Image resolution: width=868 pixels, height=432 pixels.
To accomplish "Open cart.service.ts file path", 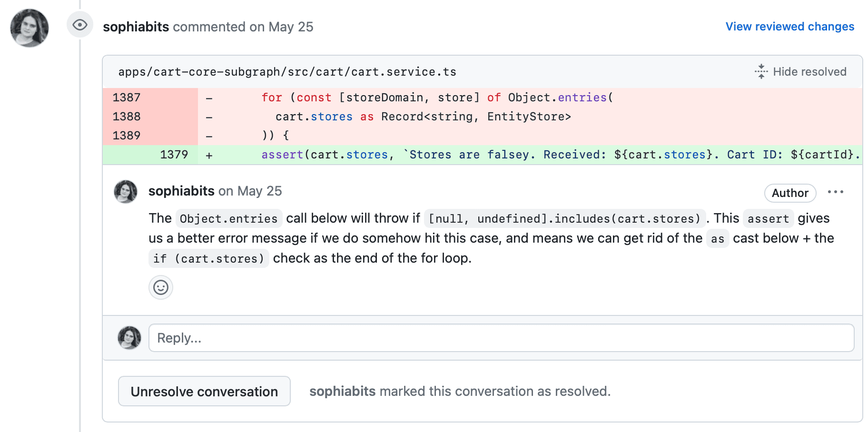I will pos(287,72).
